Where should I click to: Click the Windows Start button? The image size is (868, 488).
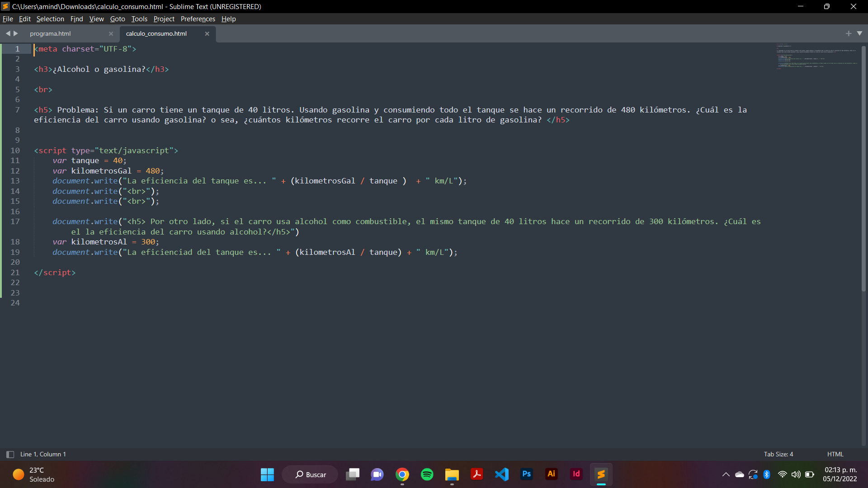pyautogui.click(x=267, y=474)
